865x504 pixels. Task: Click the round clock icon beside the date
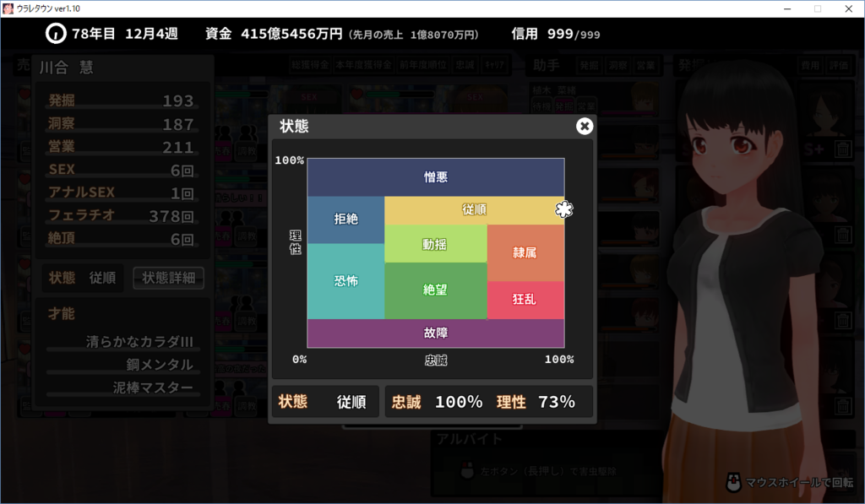point(56,34)
